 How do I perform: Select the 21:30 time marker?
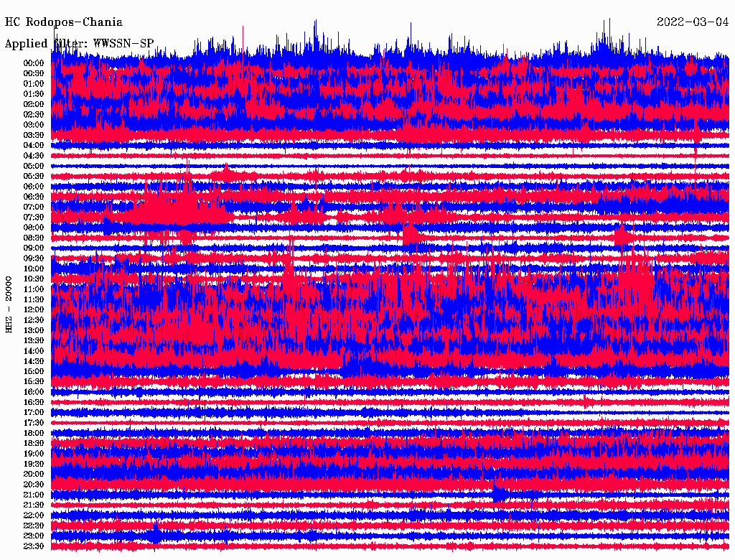34,505
